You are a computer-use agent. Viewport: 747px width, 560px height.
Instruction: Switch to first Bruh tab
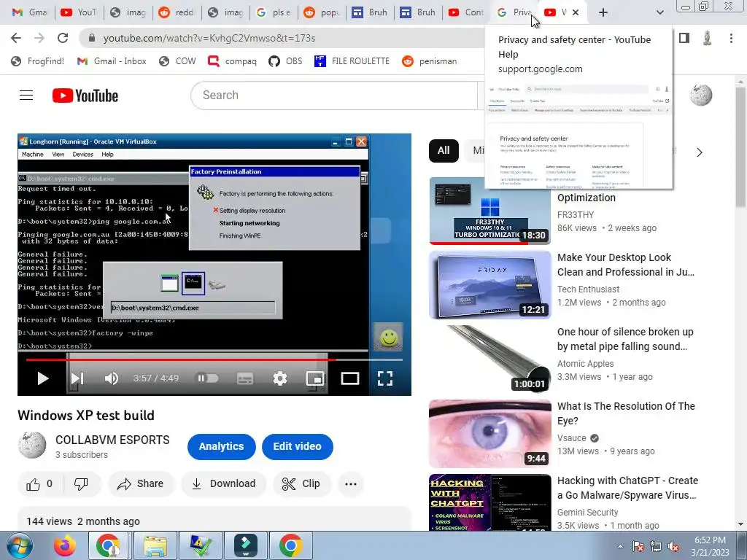pos(370,12)
